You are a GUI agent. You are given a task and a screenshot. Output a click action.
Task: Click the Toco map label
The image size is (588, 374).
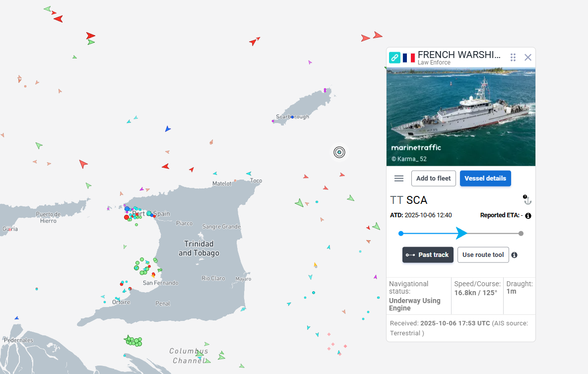pyautogui.click(x=256, y=181)
